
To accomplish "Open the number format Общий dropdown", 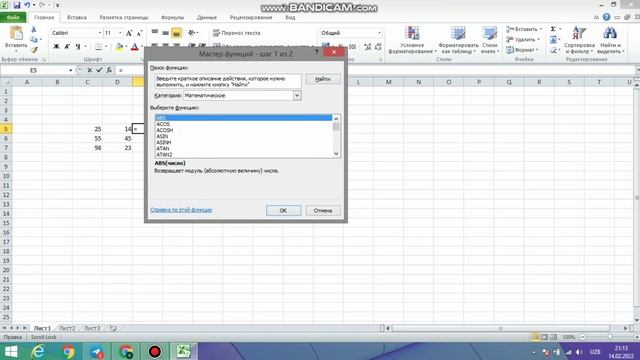I will pyautogui.click(x=379, y=33).
